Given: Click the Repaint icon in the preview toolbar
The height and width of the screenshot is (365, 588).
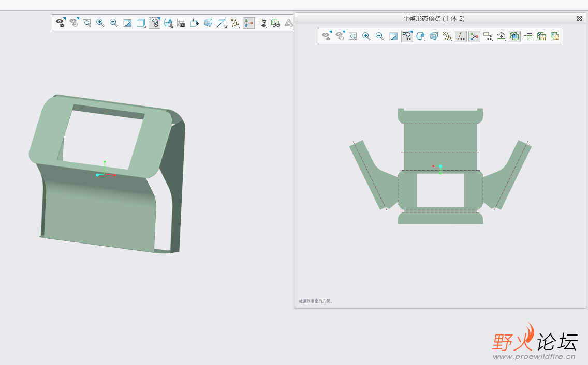Looking at the screenshot, I should (393, 36).
